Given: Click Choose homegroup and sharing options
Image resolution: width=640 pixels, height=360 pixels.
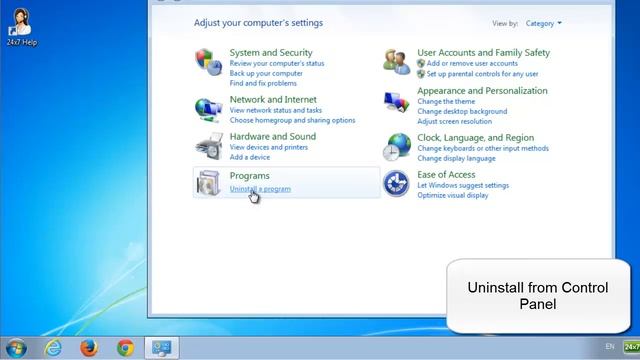Looking at the screenshot, I should tap(292, 120).
